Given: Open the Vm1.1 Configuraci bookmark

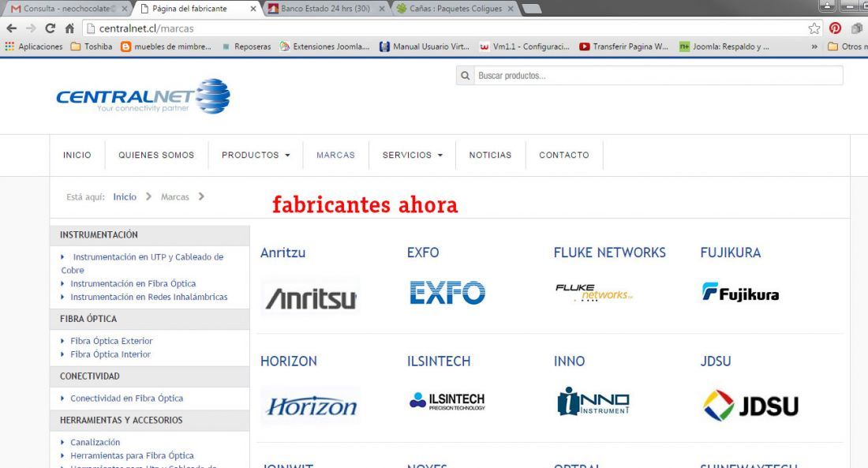Looking at the screenshot, I should (x=525, y=47).
